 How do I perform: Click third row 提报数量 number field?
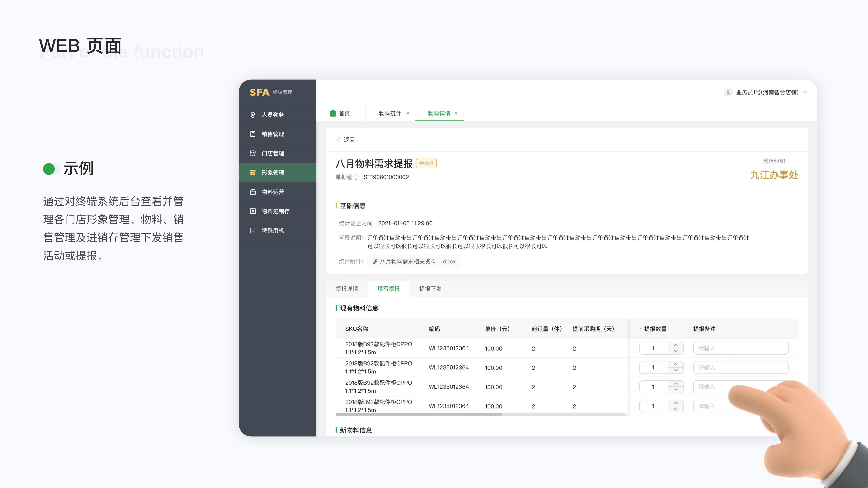[654, 387]
